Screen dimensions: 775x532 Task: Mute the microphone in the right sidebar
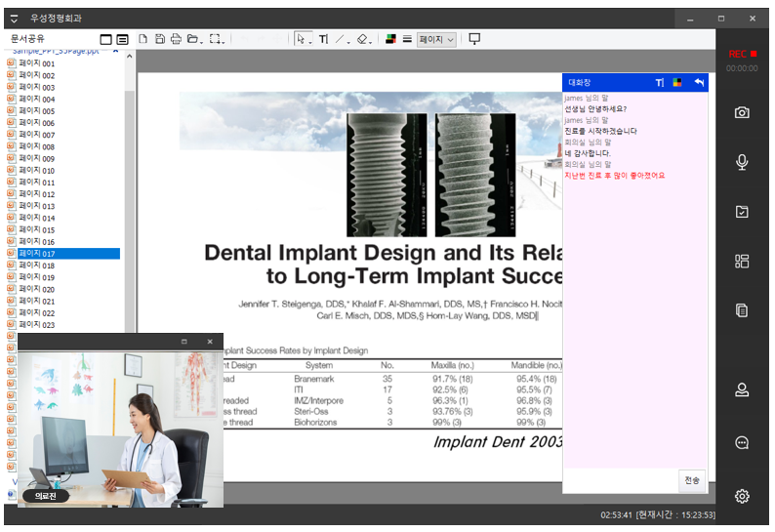click(742, 162)
